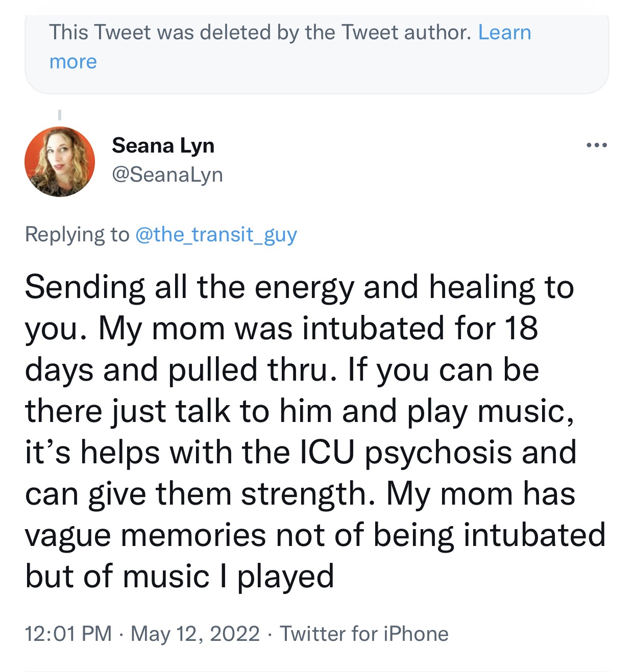Click the word 'more' under the deleted notice
The width and height of the screenshot is (634, 672).
[x=73, y=62]
